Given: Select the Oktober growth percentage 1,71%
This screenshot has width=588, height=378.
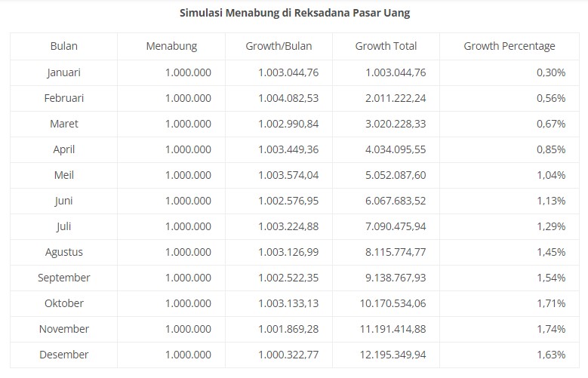Looking at the screenshot, I should [x=551, y=303].
